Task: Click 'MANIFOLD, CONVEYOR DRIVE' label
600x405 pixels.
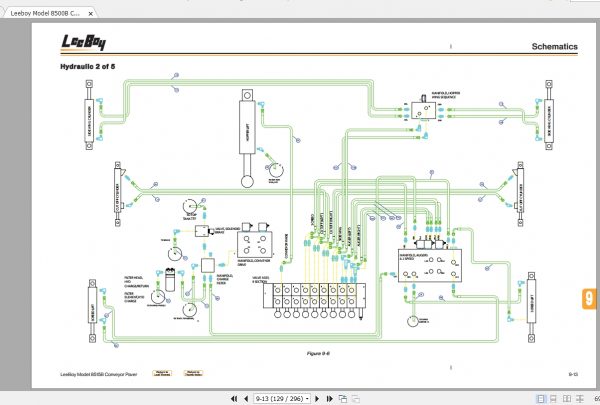Action: 254,262
